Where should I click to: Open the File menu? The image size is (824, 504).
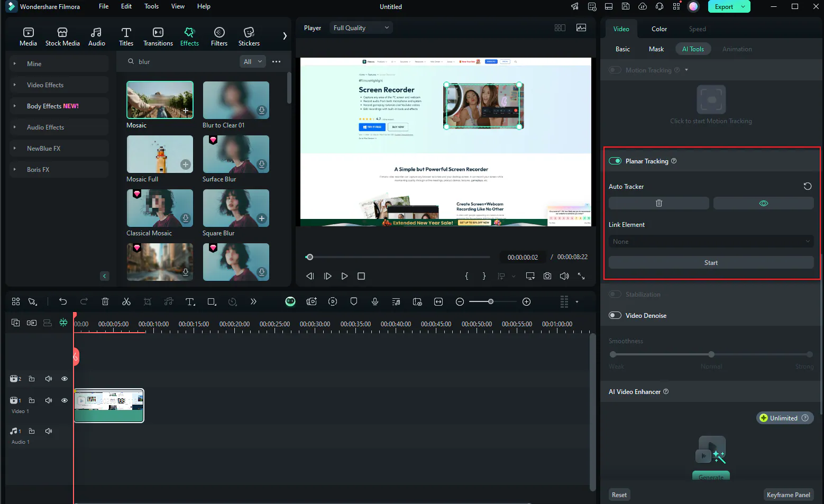104,6
